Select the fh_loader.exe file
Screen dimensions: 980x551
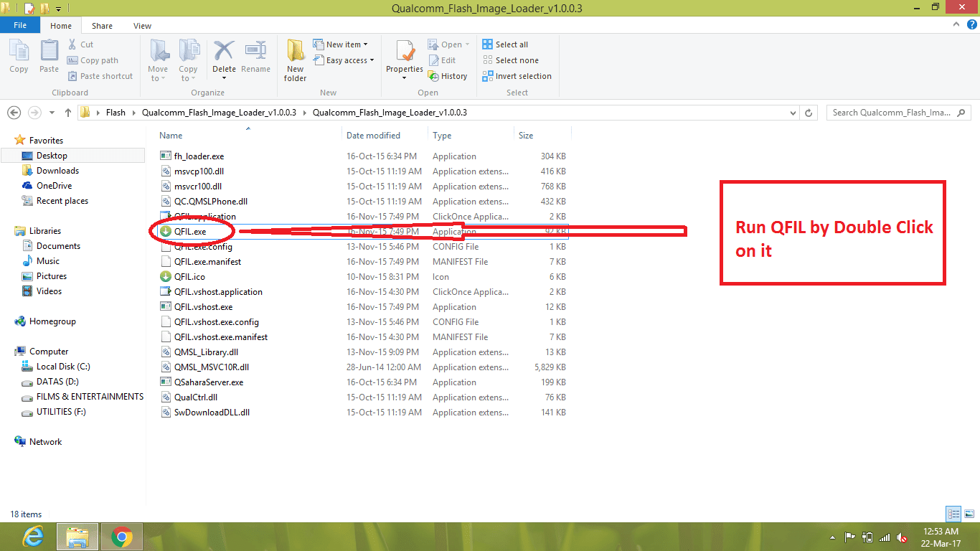coord(199,156)
